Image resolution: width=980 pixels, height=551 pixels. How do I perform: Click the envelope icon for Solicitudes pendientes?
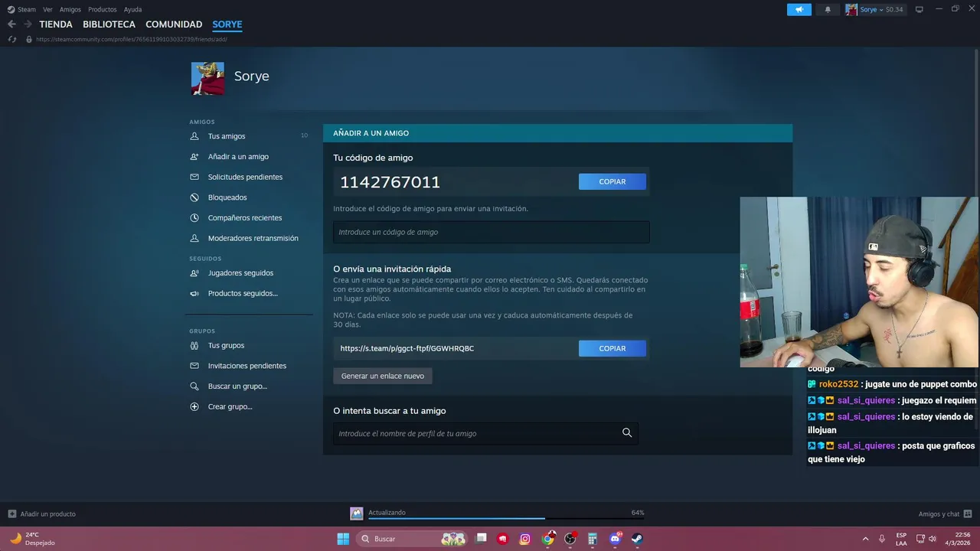194,177
